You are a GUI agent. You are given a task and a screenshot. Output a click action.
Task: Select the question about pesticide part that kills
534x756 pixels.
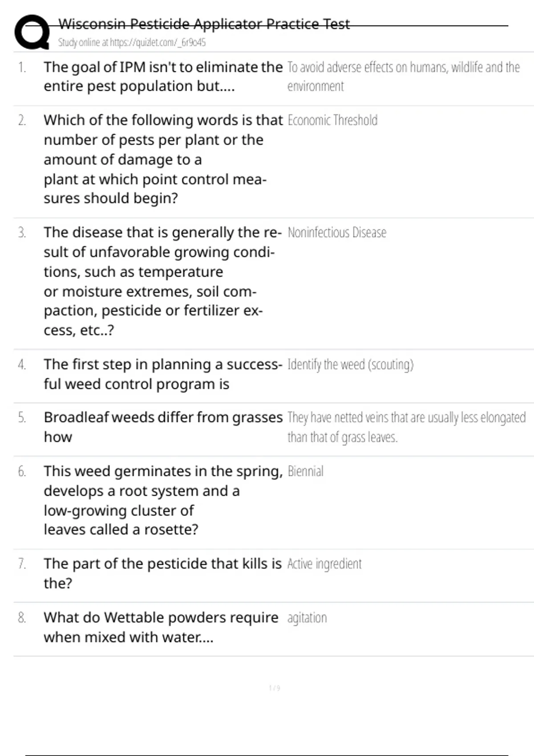[x=162, y=573]
